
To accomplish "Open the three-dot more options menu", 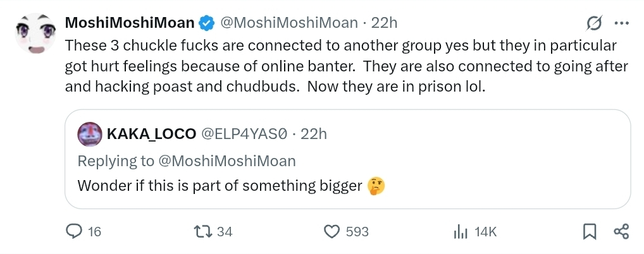I will (x=622, y=24).
